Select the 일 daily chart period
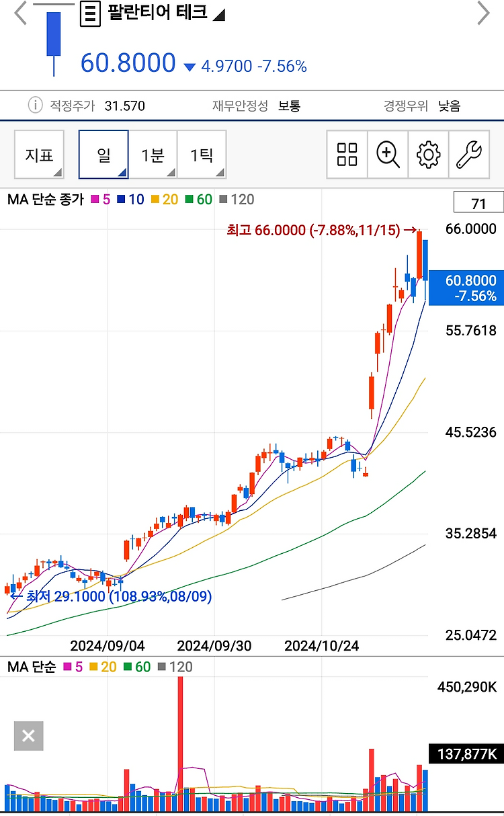This screenshot has width=504, height=816. (x=103, y=155)
